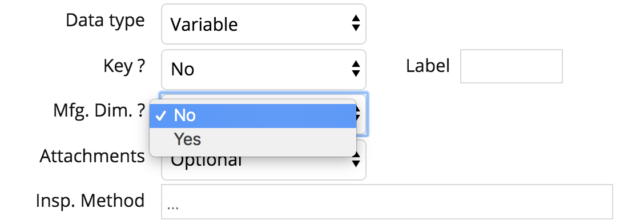This screenshot has height=224, width=644.
Task: Click the Mfg. Dim. dropdown arrows
Action: pyautogui.click(x=359, y=114)
